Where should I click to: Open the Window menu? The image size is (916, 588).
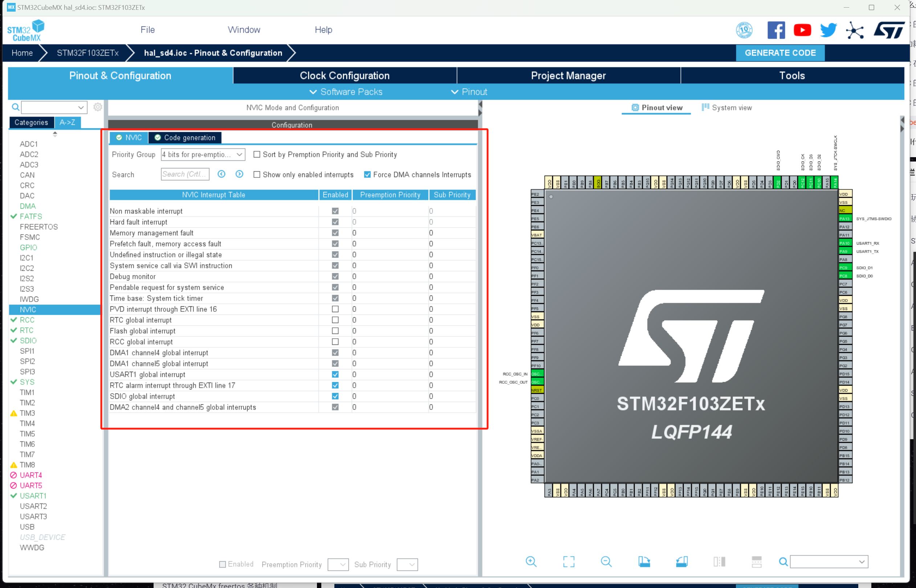tap(244, 30)
